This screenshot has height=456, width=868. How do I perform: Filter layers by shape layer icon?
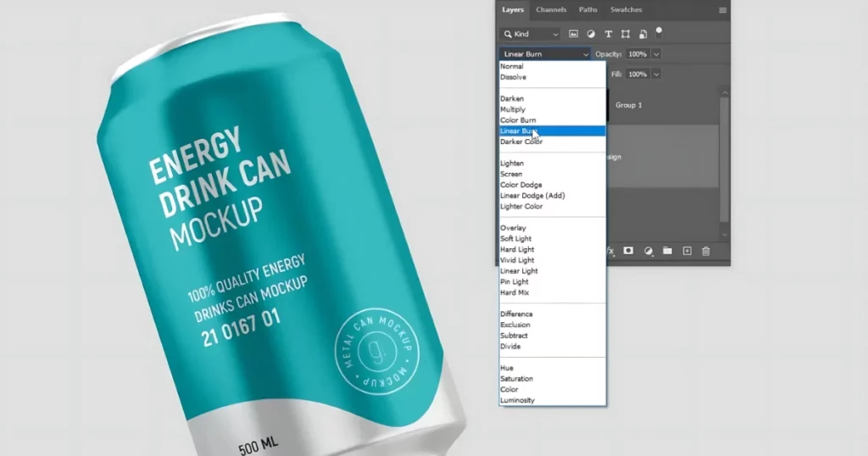tap(626, 34)
